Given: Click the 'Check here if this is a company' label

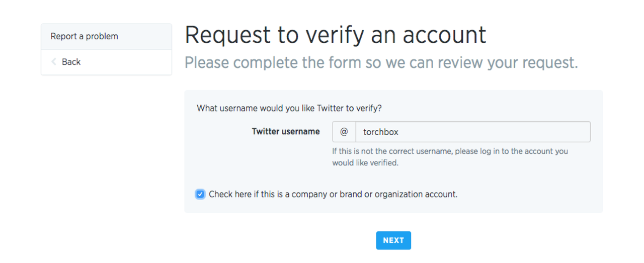Looking at the screenshot, I should (333, 194).
